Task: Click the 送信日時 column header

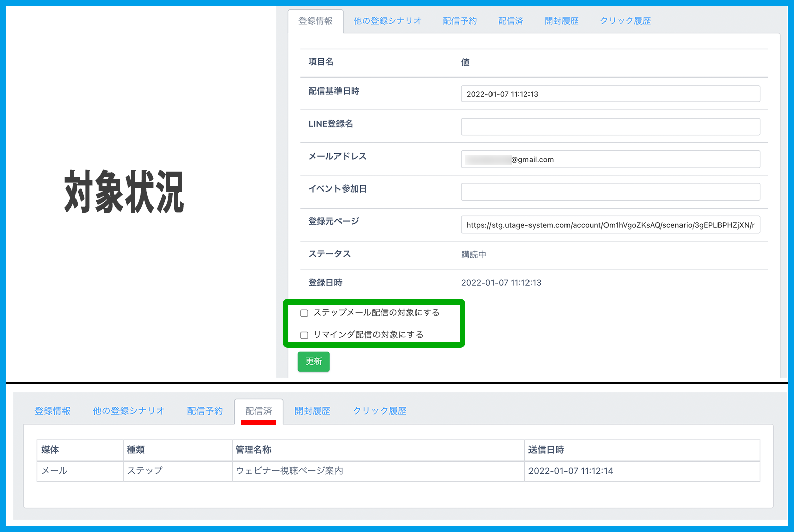Action: pos(546,450)
